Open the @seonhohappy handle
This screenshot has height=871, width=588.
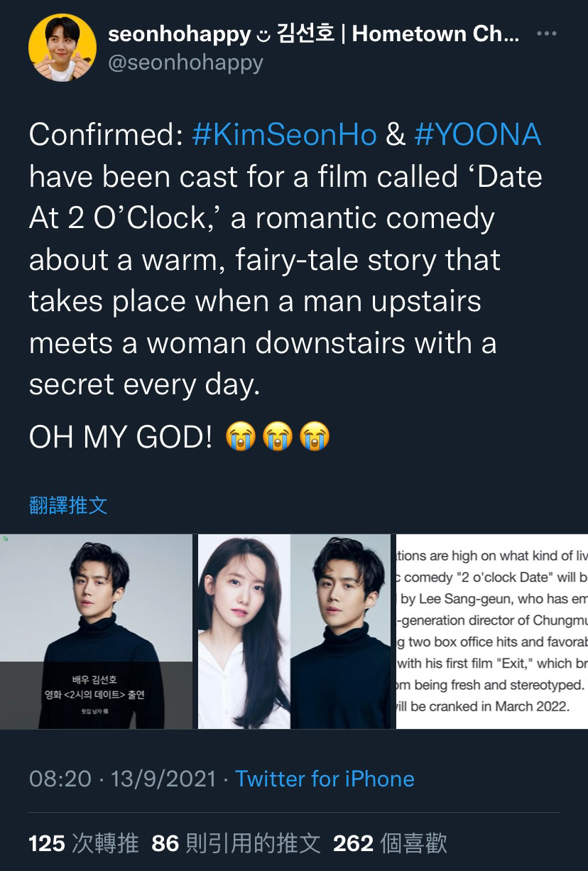tap(185, 63)
